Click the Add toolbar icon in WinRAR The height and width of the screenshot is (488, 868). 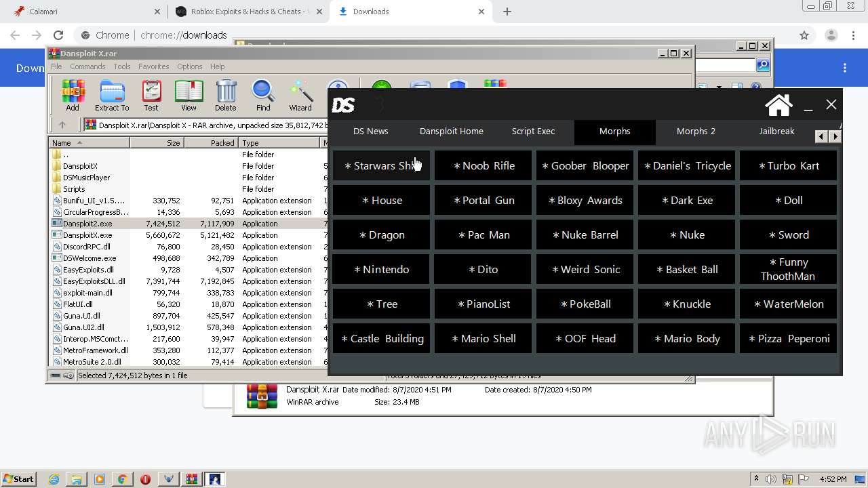coord(73,95)
